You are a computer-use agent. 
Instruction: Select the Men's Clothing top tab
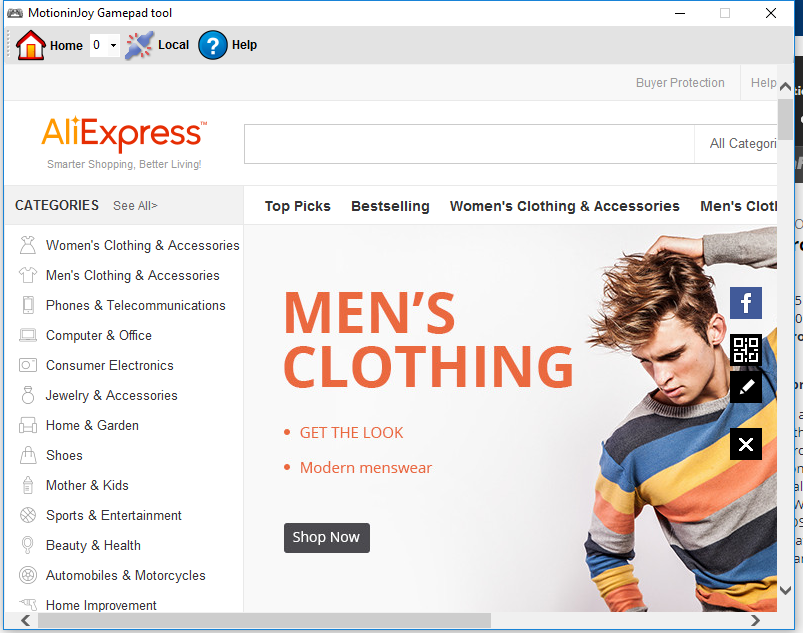pyautogui.click(x=738, y=206)
